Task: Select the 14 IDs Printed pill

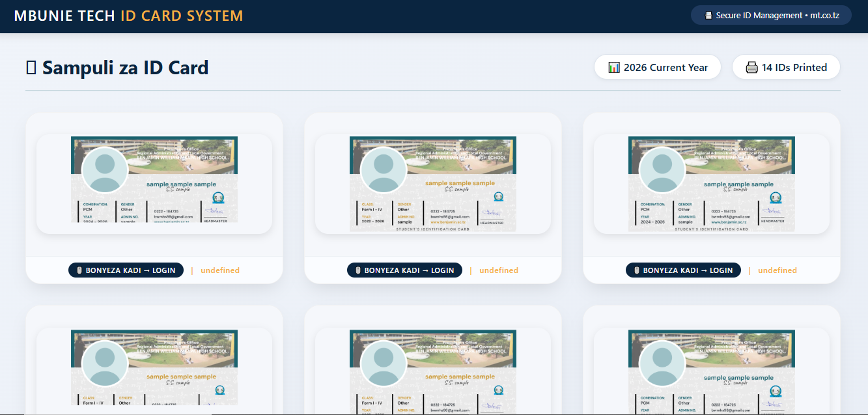Action: [x=786, y=67]
